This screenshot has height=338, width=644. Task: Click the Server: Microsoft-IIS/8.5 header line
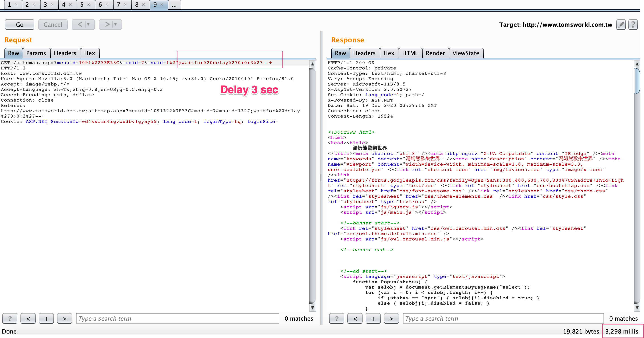pyautogui.click(x=367, y=84)
